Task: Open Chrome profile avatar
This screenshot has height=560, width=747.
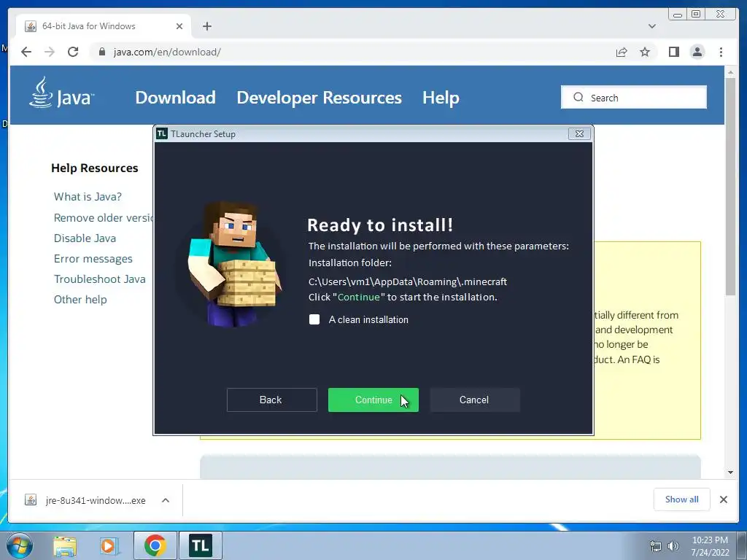Action: pos(697,52)
